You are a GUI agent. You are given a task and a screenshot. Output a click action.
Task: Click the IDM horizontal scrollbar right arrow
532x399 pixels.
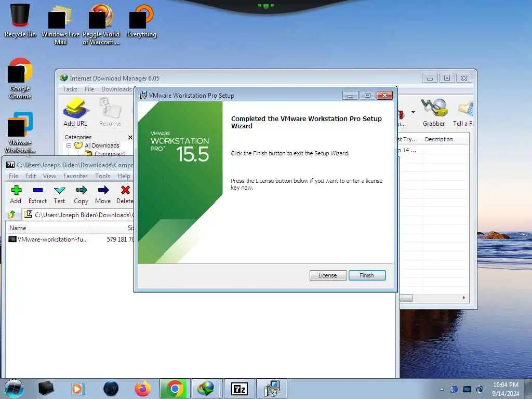tap(464, 298)
